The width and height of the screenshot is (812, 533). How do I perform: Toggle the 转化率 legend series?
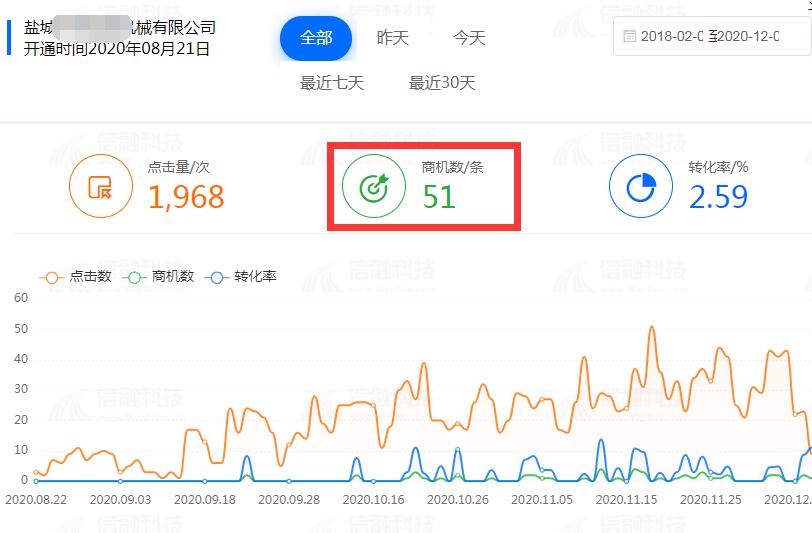pos(242,276)
